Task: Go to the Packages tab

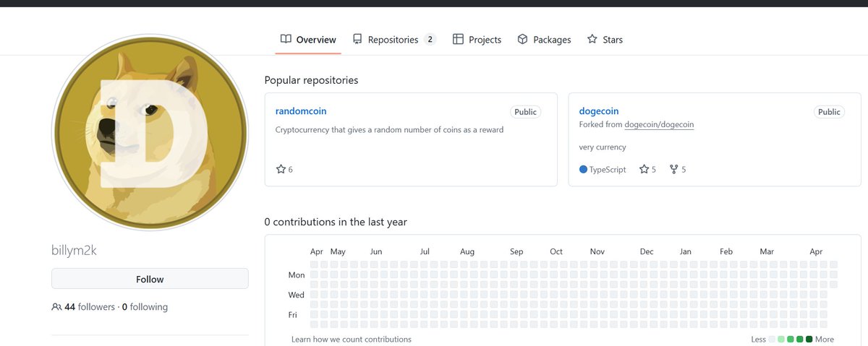Action: 544,40
